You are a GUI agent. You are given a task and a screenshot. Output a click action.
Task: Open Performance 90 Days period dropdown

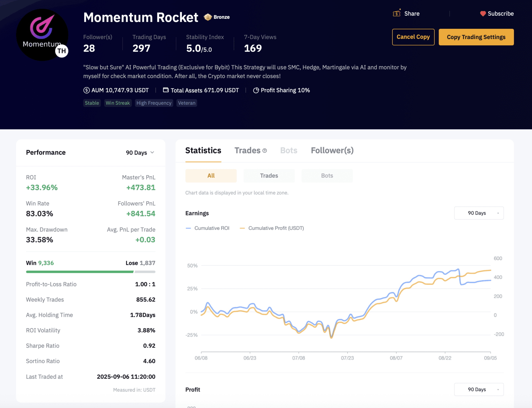click(140, 153)
